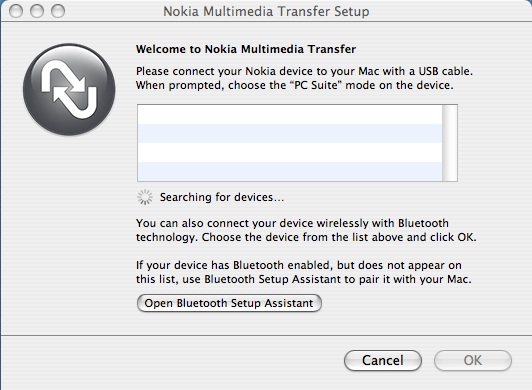Cancel the Nokia Multimedia Transfer setup
Viewport: 532px width, 390px height.
(383, 360)
